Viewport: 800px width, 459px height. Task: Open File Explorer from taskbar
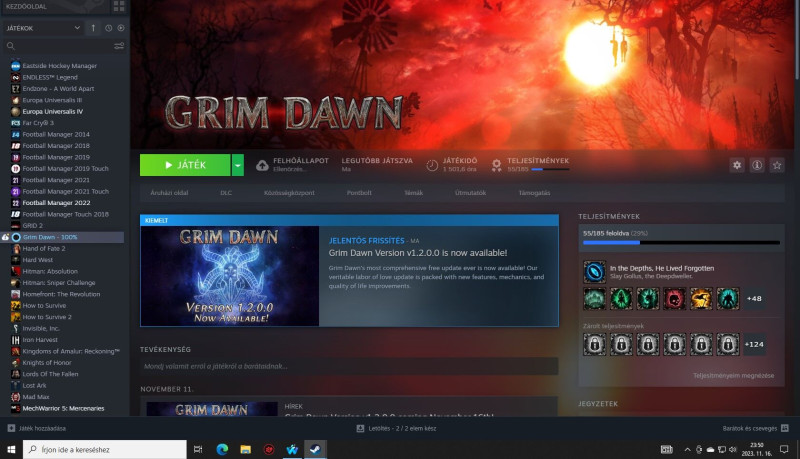click(245, 449)
